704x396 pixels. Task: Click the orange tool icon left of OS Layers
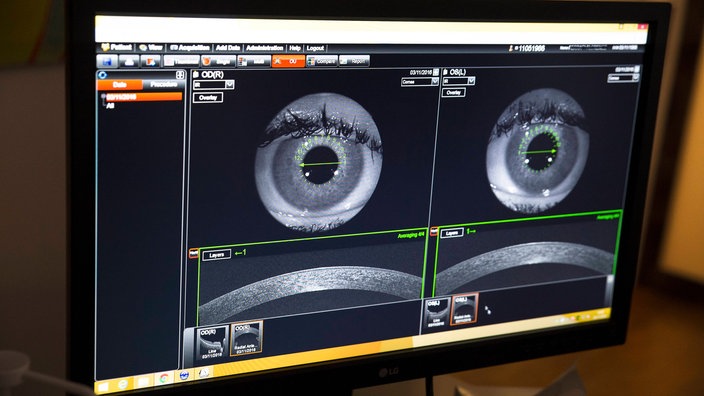pos(434,232)
